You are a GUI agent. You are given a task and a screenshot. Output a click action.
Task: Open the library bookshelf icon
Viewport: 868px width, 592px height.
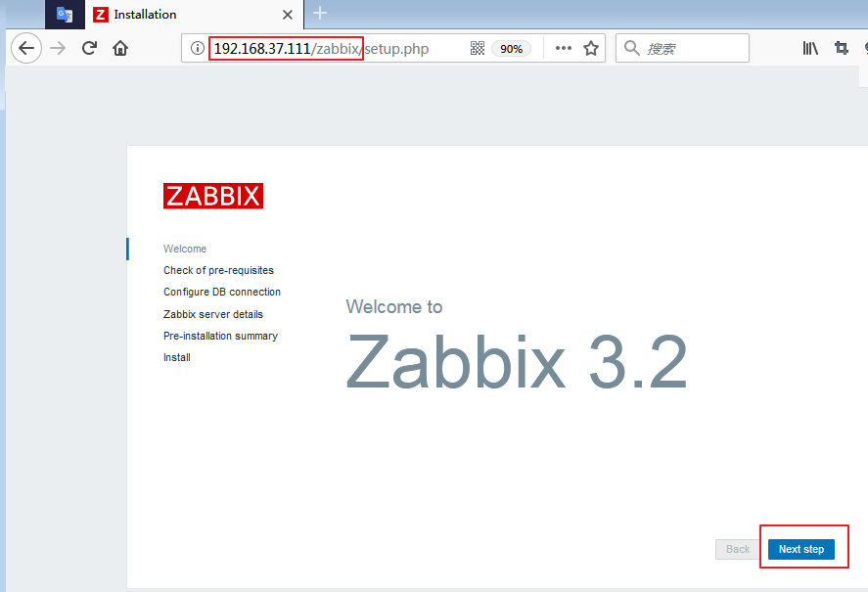click(x=810, y=48)
